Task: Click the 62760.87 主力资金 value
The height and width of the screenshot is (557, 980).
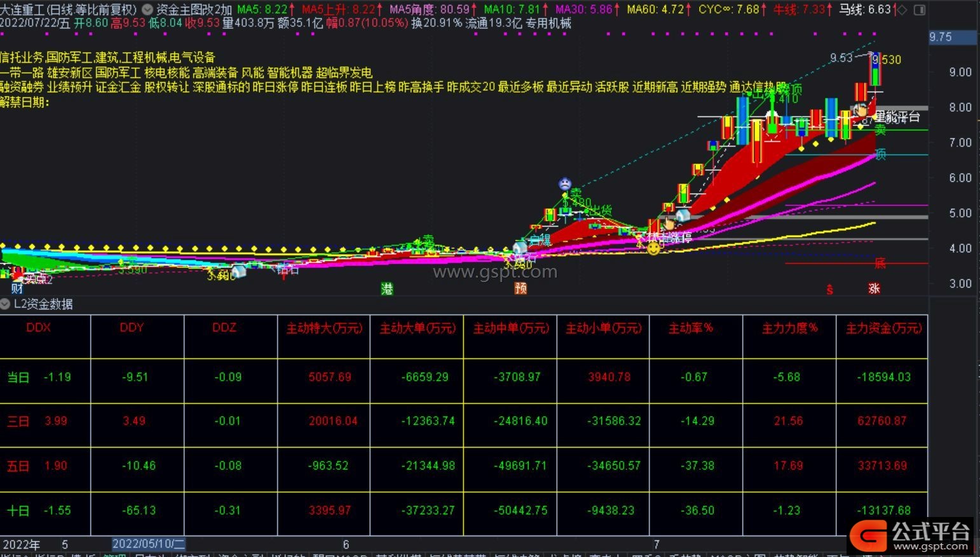Action: pyautogui.click(x=882, y=421)
